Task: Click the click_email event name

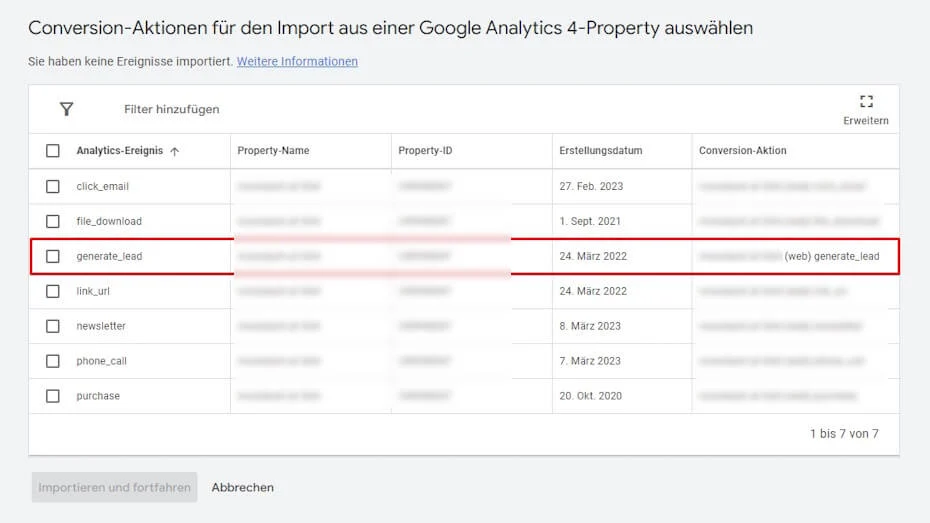Action: pyautogui.click(x=102, y=186)
